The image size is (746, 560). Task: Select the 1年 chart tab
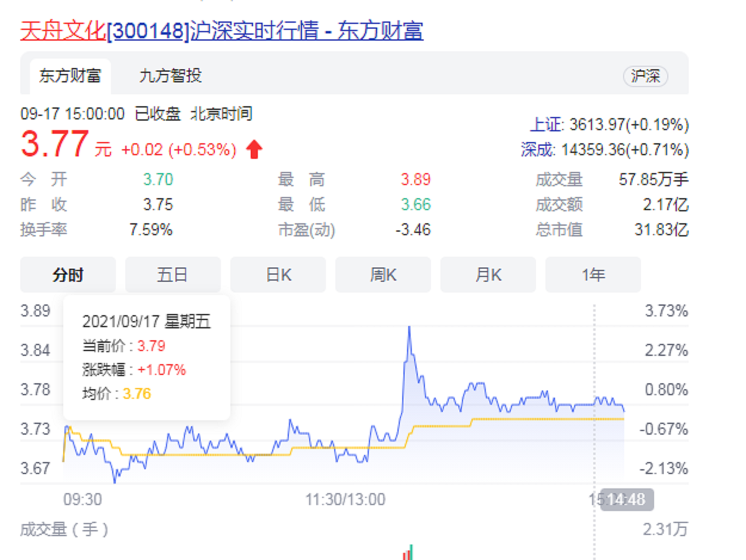pyautogui.click(x=593, y=275)
